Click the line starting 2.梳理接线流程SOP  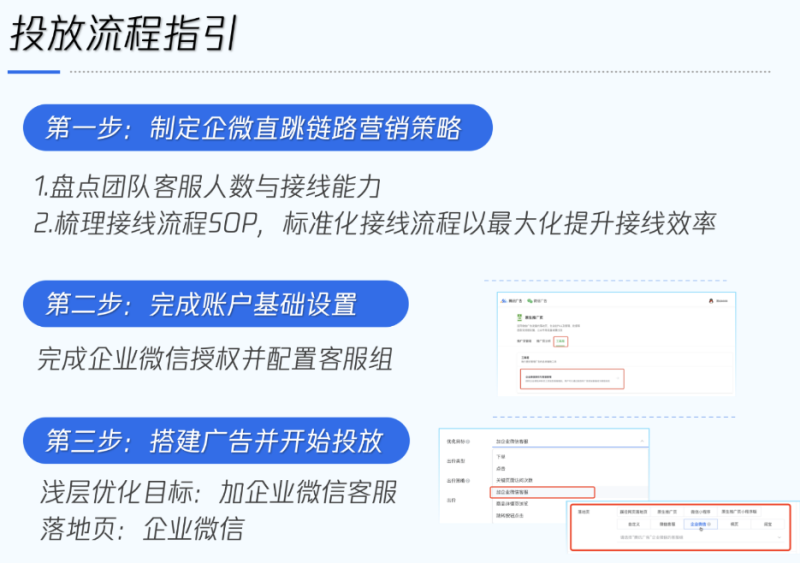coord(375,223)
